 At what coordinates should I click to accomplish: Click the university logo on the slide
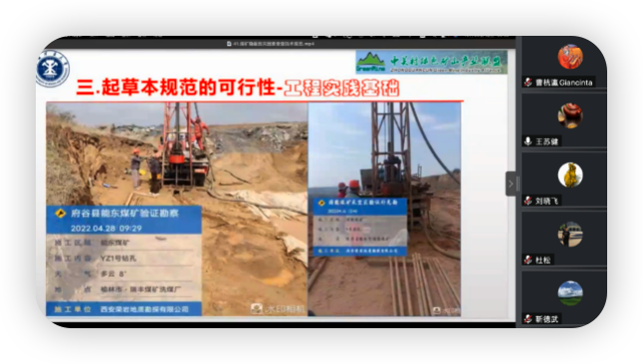coord(52,68)
